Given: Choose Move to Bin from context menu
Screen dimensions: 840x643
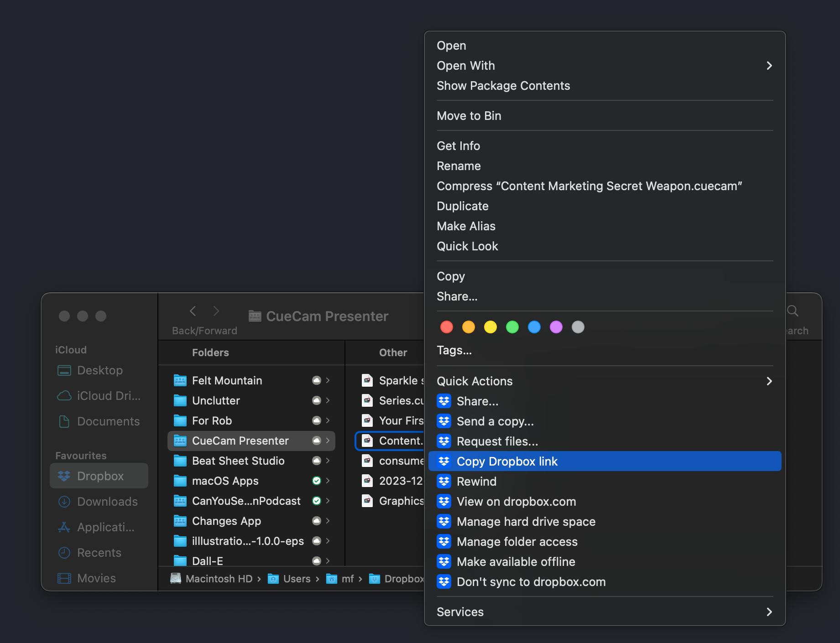Looking at the screenshot, I should coord(469,116).
